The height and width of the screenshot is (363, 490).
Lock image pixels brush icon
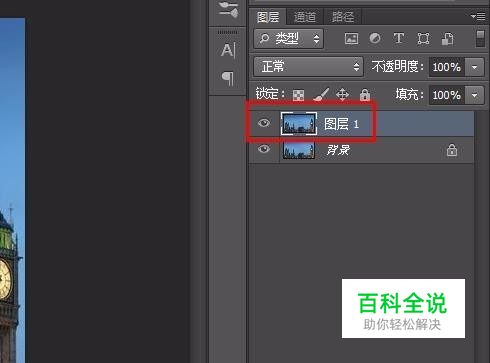pyautogui.click(x=321, y=95)
